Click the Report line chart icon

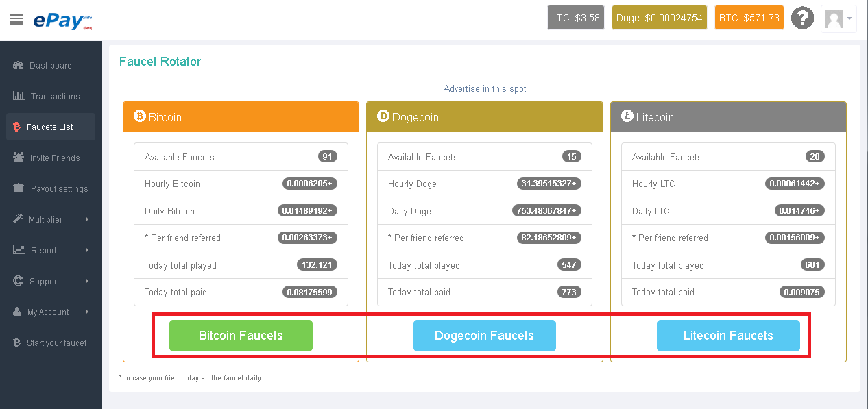(19, 250)
